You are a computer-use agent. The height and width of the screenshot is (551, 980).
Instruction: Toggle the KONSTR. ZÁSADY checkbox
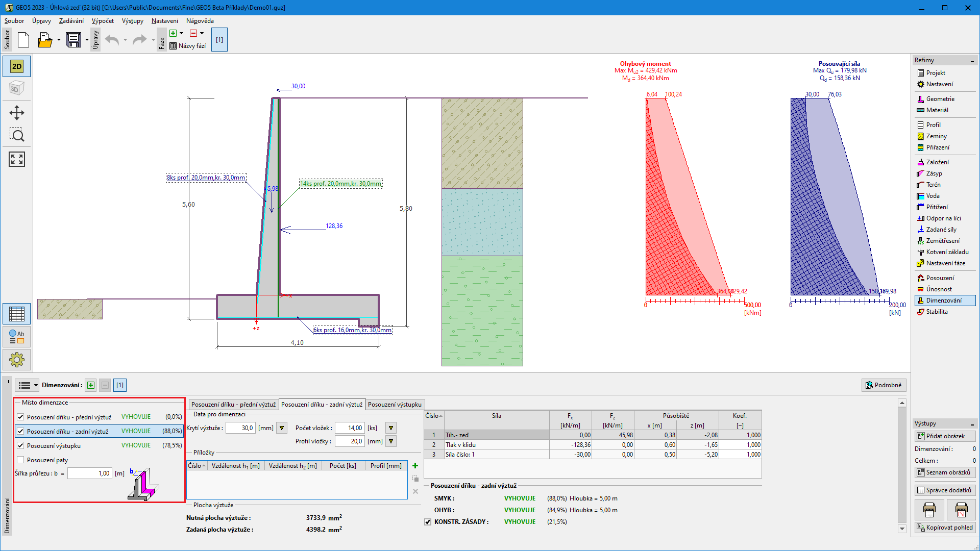click(x=428, y=522)
